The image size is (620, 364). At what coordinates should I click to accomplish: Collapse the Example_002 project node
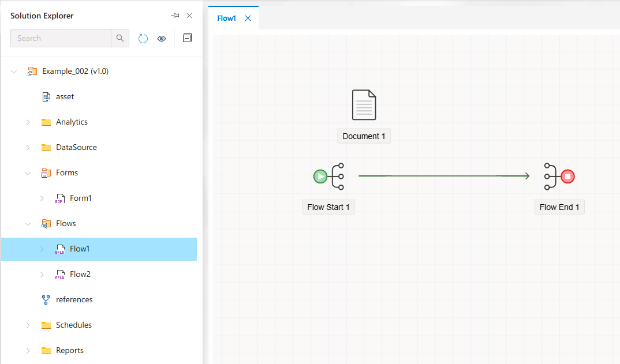coord(14,72)
